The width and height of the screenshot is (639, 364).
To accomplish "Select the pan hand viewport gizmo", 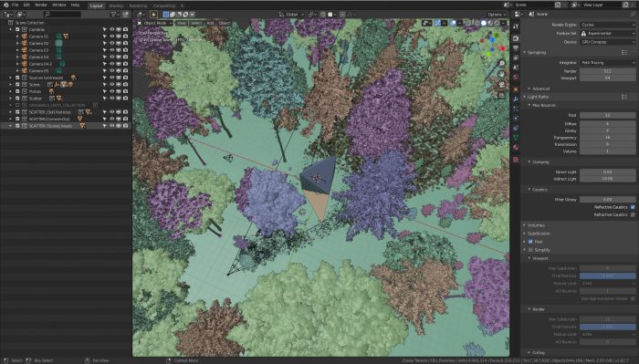I will [x=502, y=74].
